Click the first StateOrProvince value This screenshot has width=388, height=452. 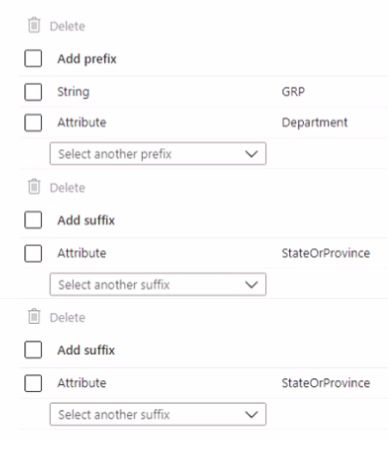click(x=326, y=253)
